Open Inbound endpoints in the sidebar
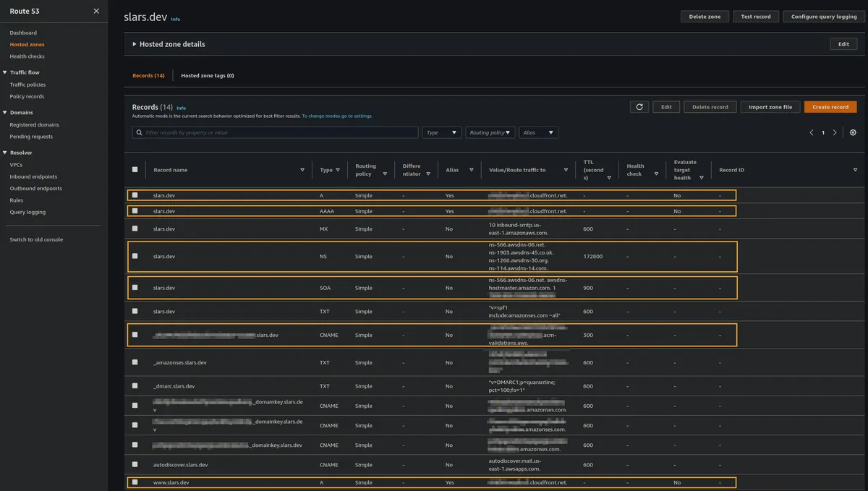This screenshot has width=868, height=491. 33,176
